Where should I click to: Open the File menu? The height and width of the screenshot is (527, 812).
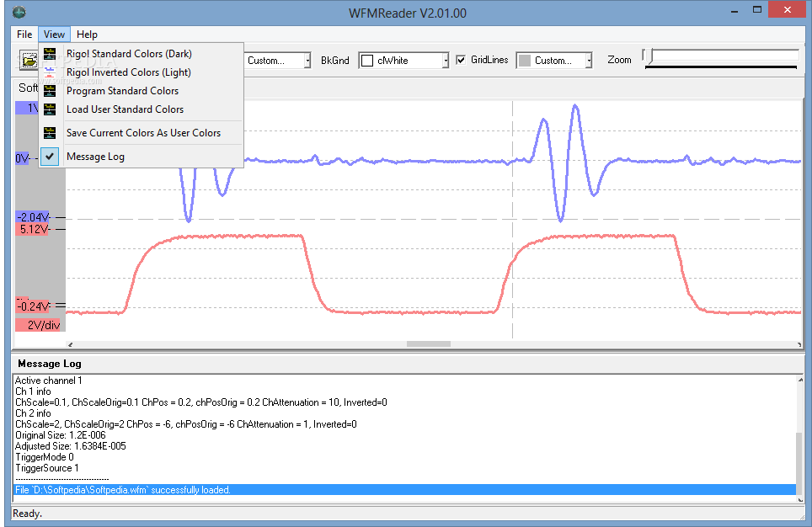[24, 35]
